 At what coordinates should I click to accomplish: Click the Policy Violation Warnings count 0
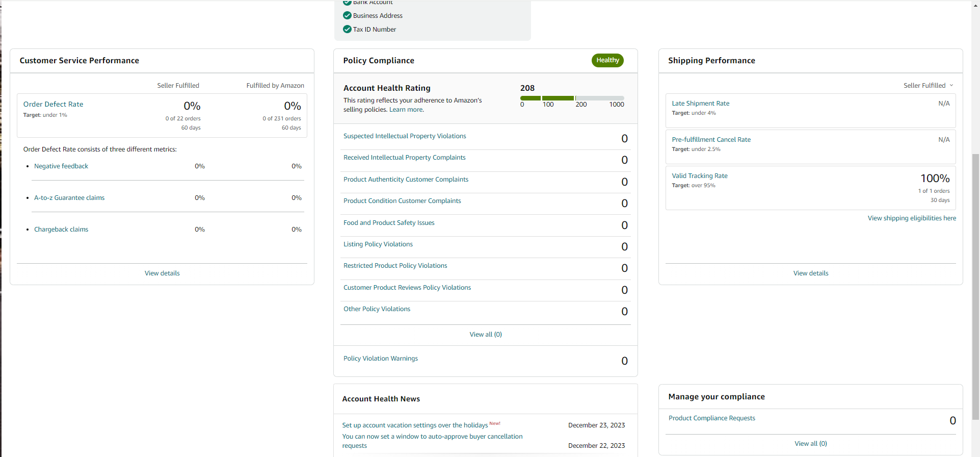[x=624, y=361]
